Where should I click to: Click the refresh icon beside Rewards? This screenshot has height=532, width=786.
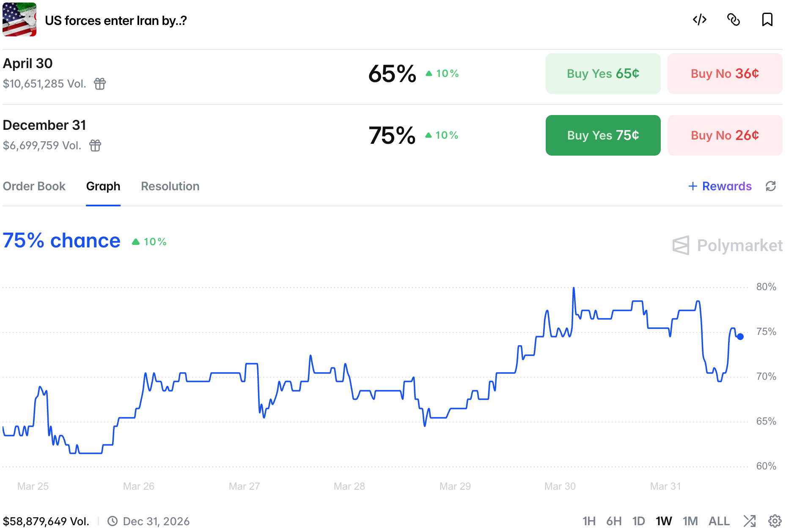(x=771, y=186)
